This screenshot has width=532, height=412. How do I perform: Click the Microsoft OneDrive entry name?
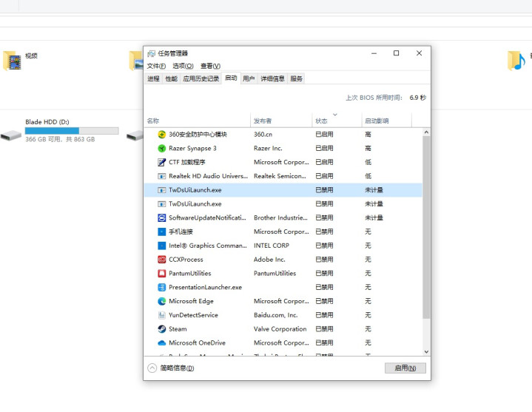pyautogui.click(x=197, y=342)
